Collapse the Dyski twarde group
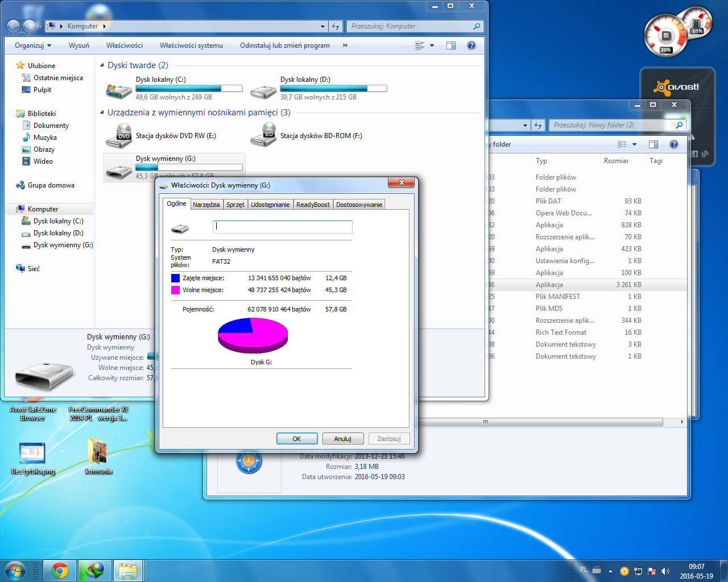 click(x=102, y=65)
